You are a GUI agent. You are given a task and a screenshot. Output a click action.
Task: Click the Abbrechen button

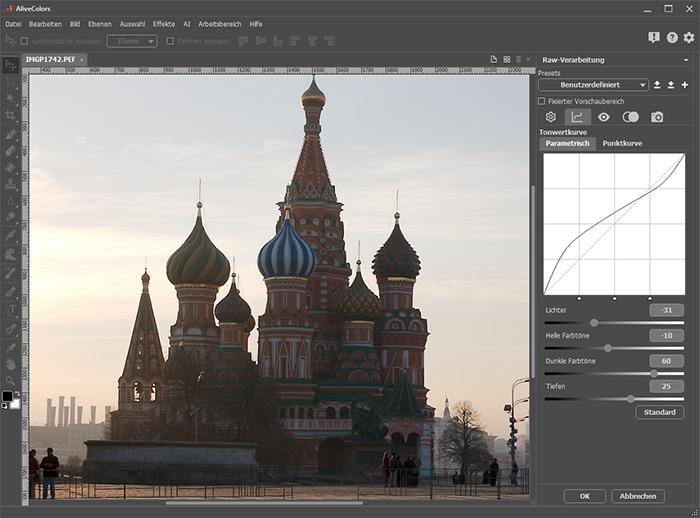(638, 496)
